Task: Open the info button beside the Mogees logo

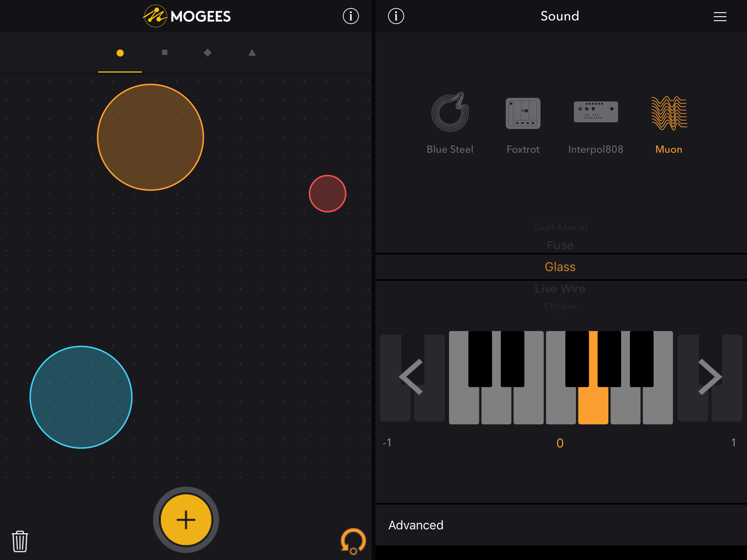Action: (351, 16)
